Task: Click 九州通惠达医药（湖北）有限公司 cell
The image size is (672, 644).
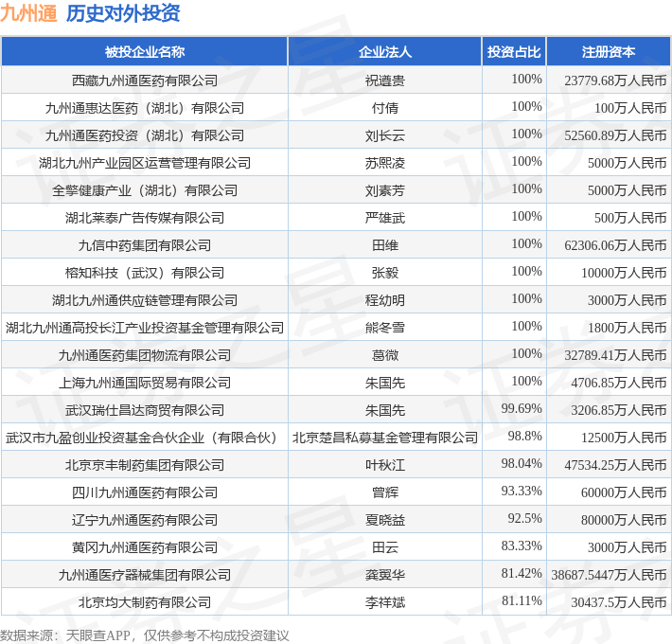Action: point(145,108)
